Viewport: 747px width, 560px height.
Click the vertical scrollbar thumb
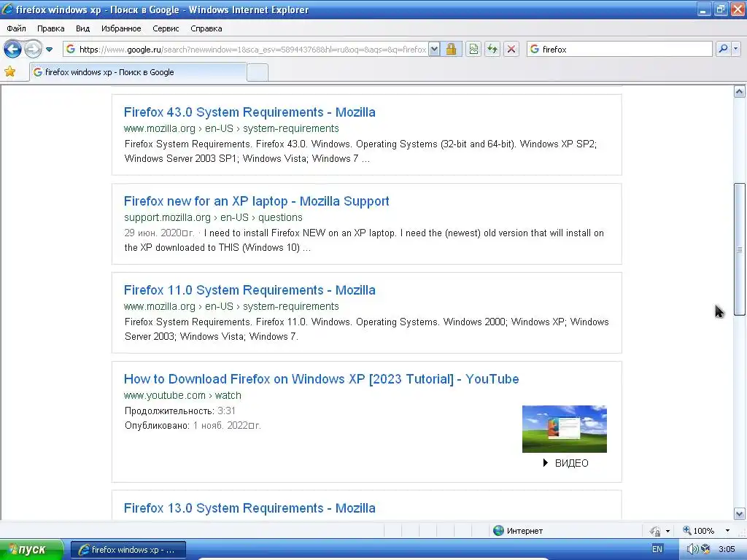coord(740,249)
